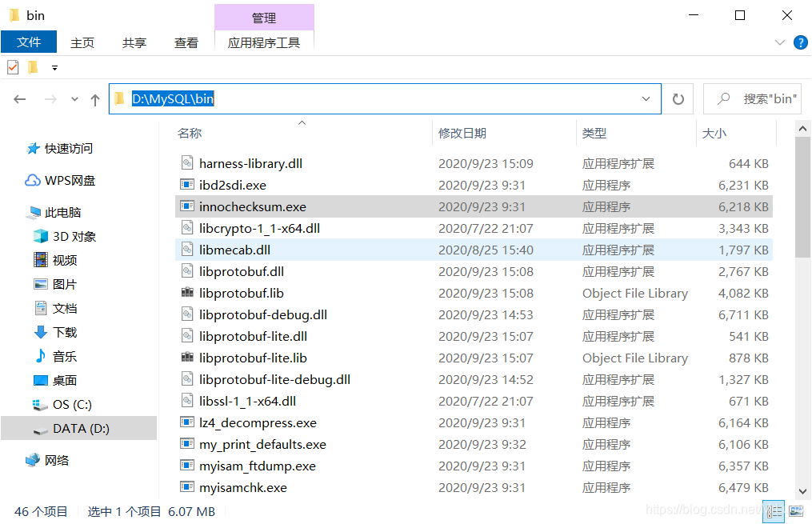Select the harness-library.dll file icon
Image resolution: width=812 pixels, height=524 pixels.
[187, 163]
